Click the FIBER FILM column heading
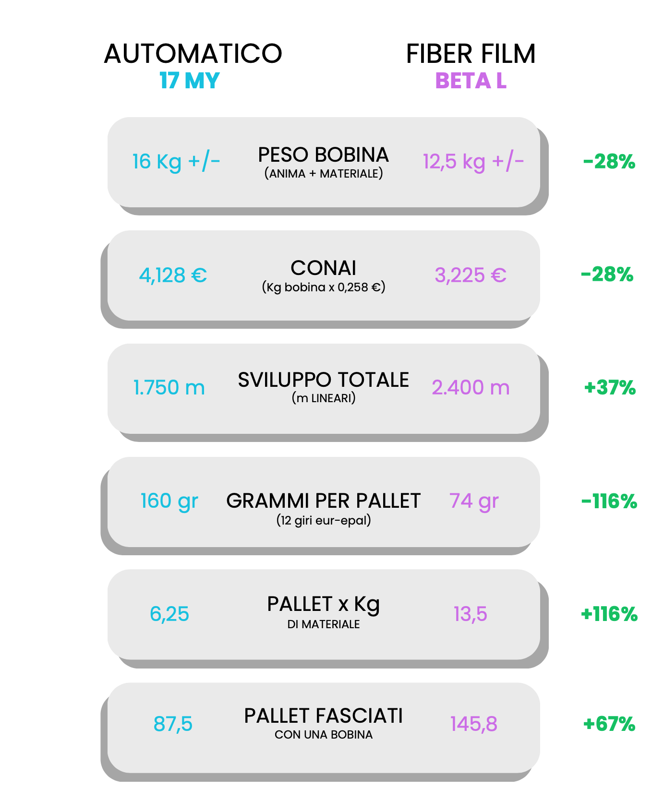Image resolution: width=652 pixels, height=812 pixels. [471, 53]
